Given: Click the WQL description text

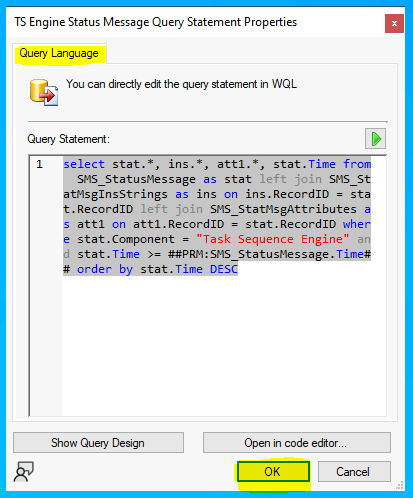Looking at the screenshot, I should click(181, 84).
